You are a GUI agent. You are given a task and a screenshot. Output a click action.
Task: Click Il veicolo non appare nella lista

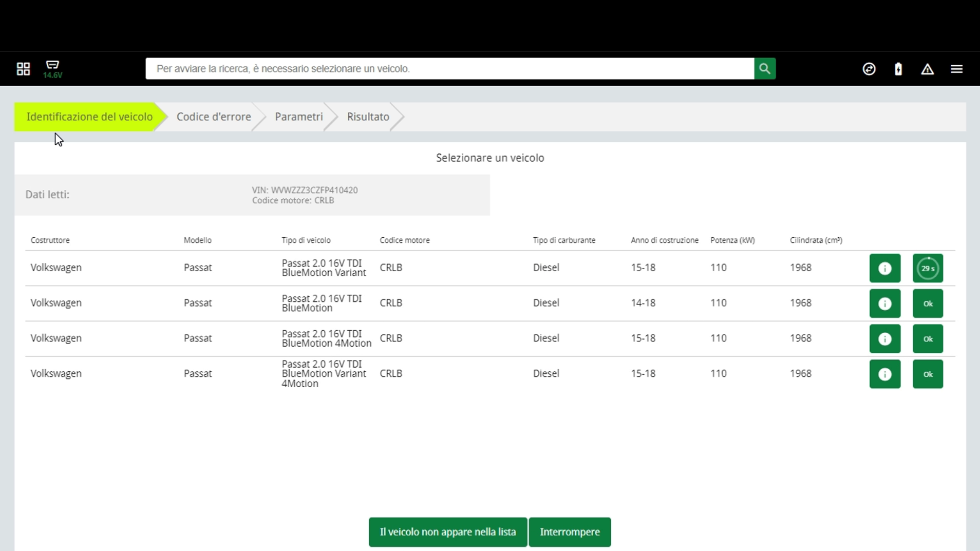448,532
